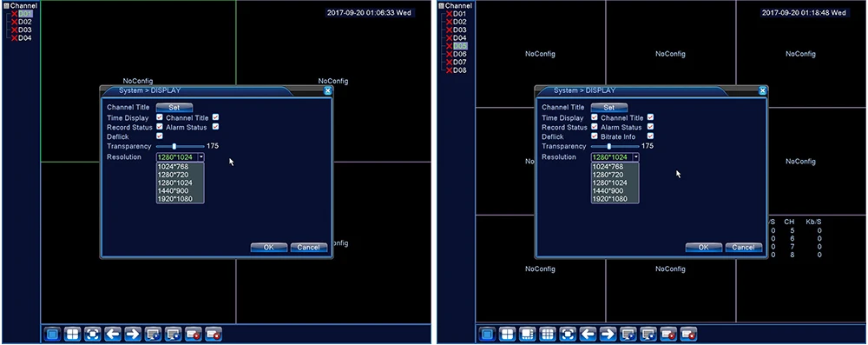Screen dimensions: 868x345
Task: Click full-screen icon in right screen toolbar
Action: (x=568, y=334)
